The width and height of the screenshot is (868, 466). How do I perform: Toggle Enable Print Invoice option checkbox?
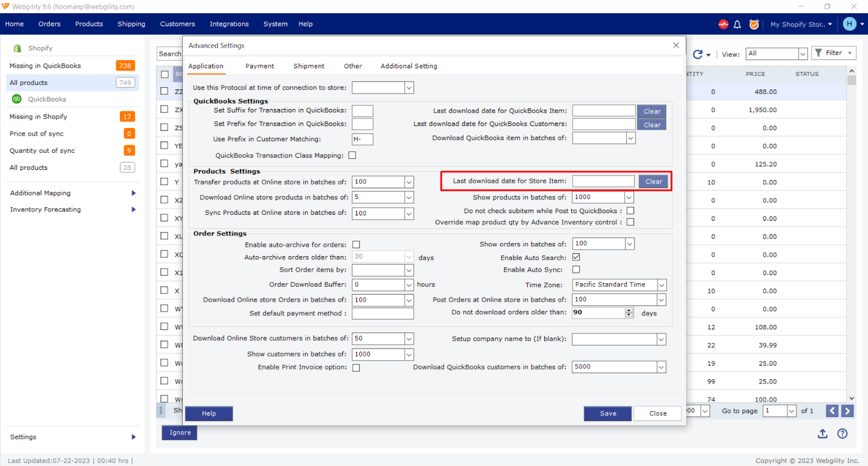click(x=356, y=368)
